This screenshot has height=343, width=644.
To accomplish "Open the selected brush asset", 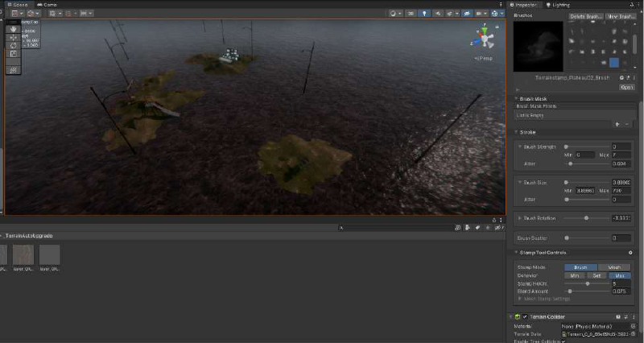I will tap(626, 86).
